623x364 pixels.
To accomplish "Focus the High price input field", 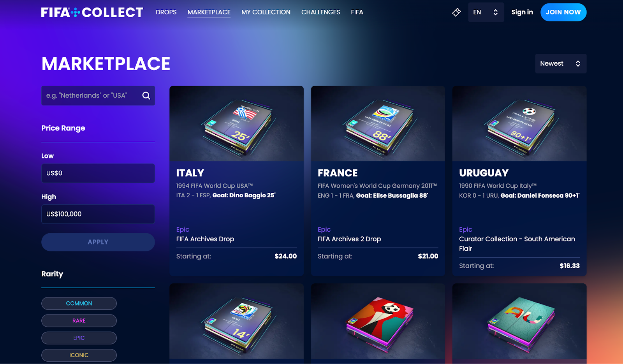I will [x=98, y=214].
